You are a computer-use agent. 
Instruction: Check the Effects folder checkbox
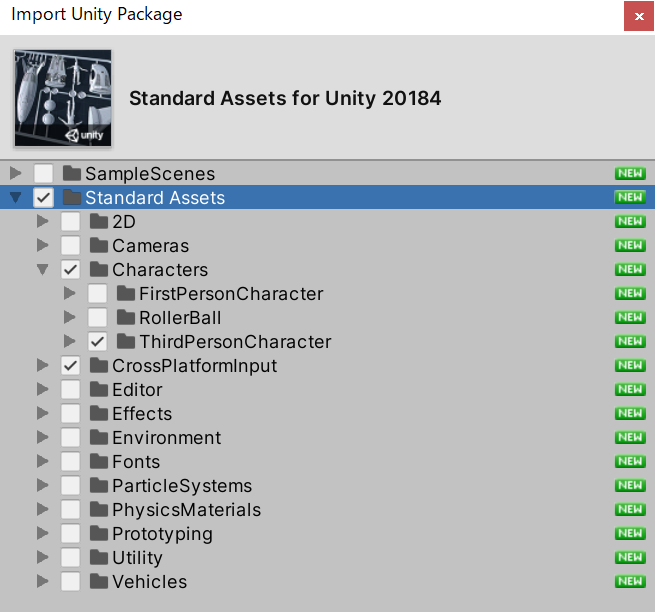[70, 414]
